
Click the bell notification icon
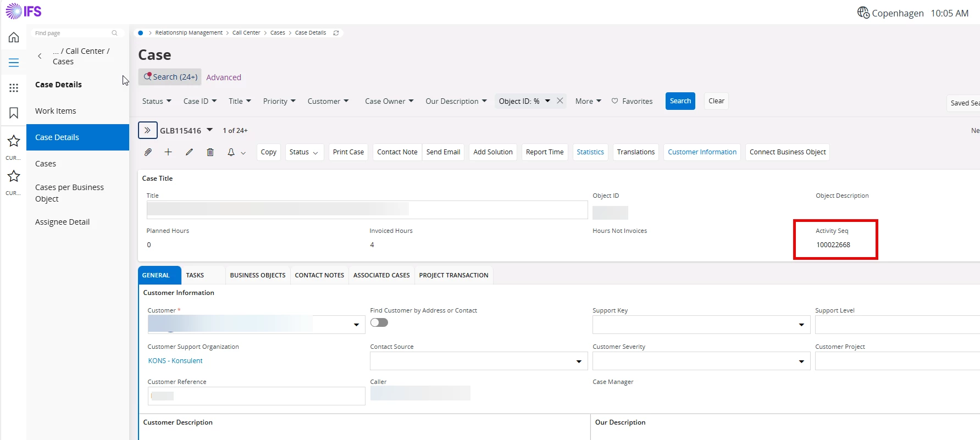click(x=231, y=152)
